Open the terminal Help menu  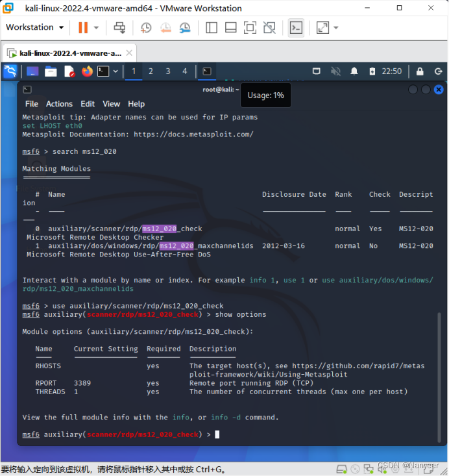pos(136,104)
